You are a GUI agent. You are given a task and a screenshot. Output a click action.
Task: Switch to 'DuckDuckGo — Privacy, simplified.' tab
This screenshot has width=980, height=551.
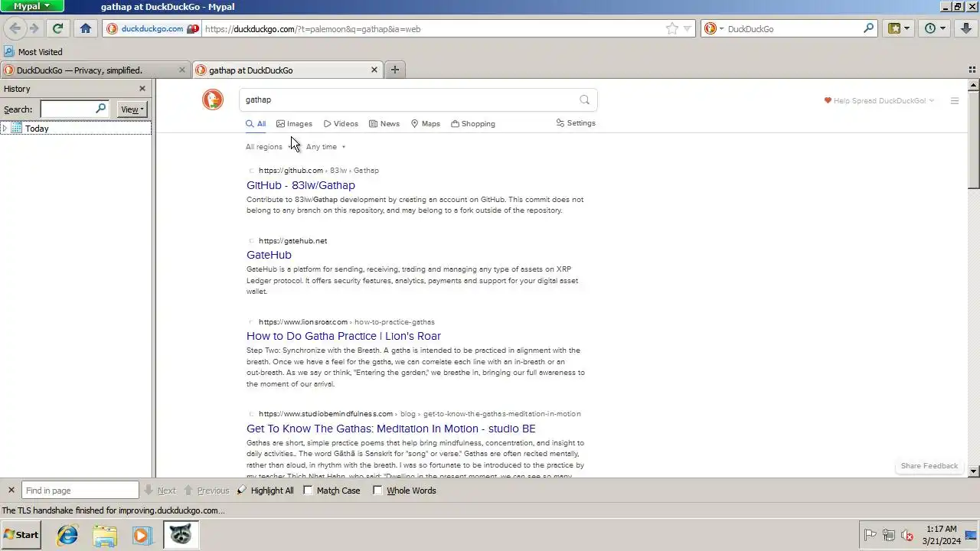[96, 70]
